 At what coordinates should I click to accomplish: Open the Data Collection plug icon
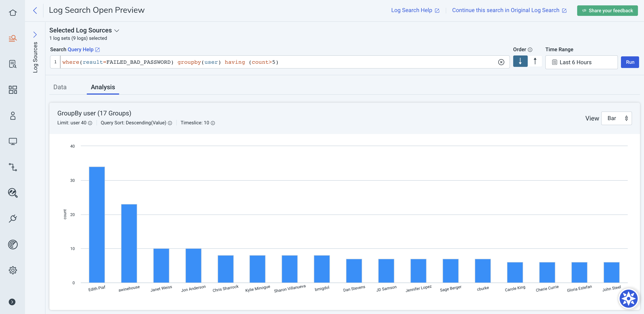[13, 219]
